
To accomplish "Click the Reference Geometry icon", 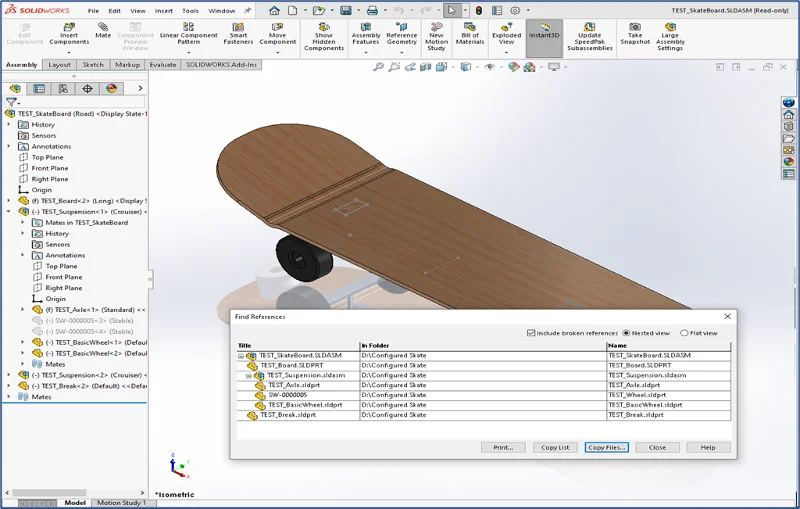I will click(x=402, y=34).
